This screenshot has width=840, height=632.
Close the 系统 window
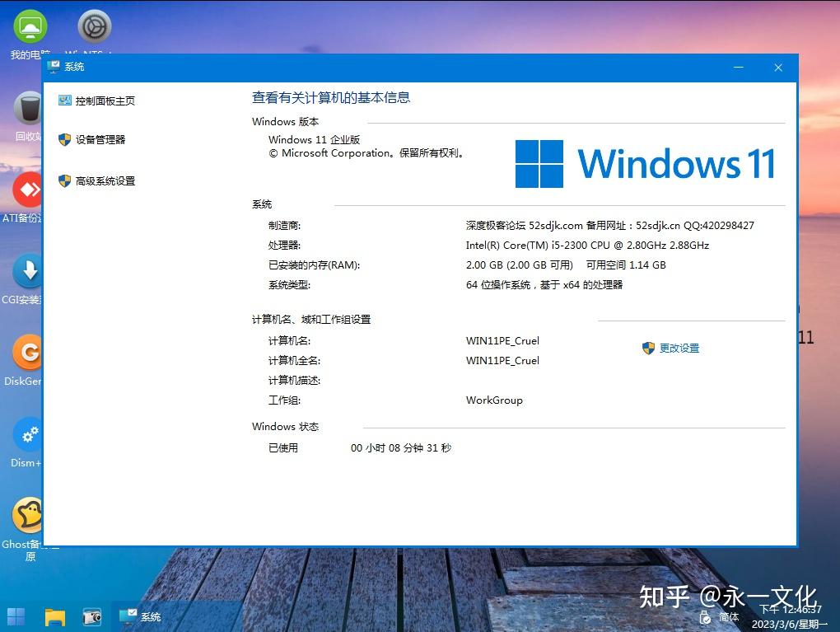point(778,68)
